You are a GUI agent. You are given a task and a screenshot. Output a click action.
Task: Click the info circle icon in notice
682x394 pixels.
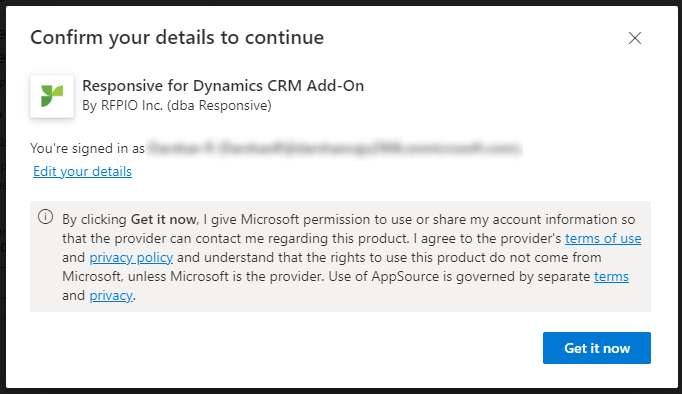point(46,217)
